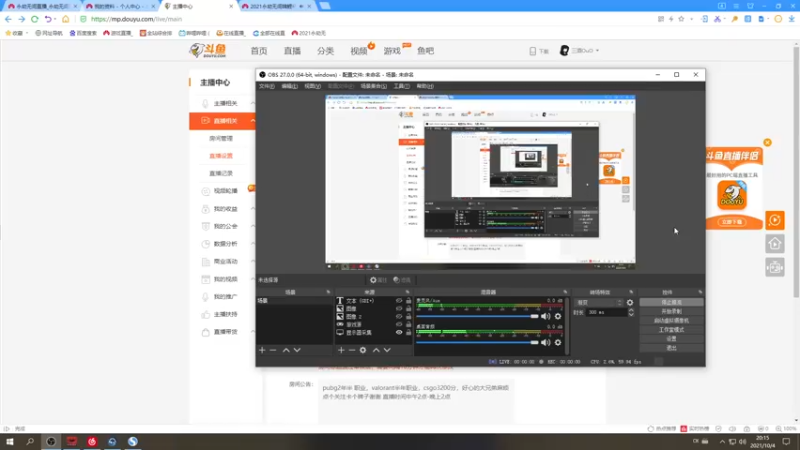Expand the 我的收益 sidebar section
This screenshot has height=450, width=800.
[x=253, y=209]
